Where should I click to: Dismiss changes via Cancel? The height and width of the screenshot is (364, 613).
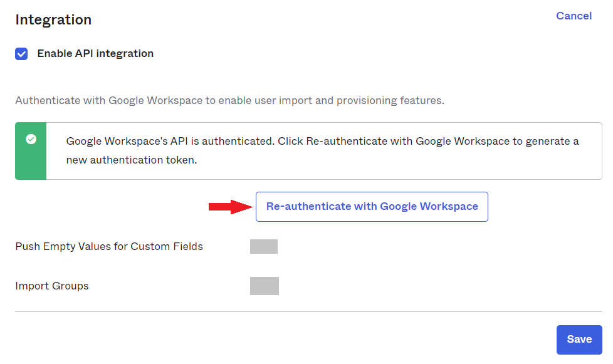click(574, 16)
